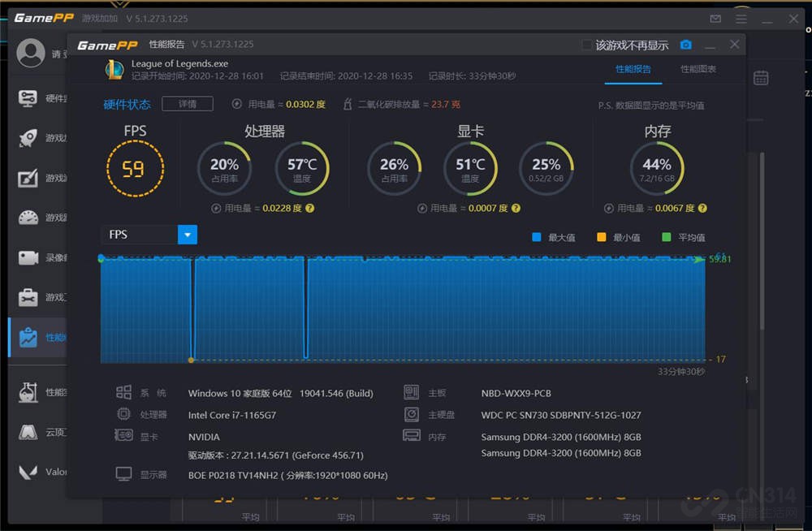Select the performance report chart sidebar icon
Image resolution: width=812 pixels, height=531 pixels.
pos(28,337)
